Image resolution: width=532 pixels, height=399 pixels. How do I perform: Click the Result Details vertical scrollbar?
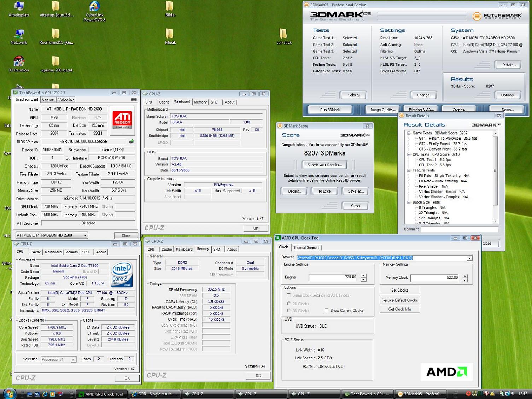[495, 177]
